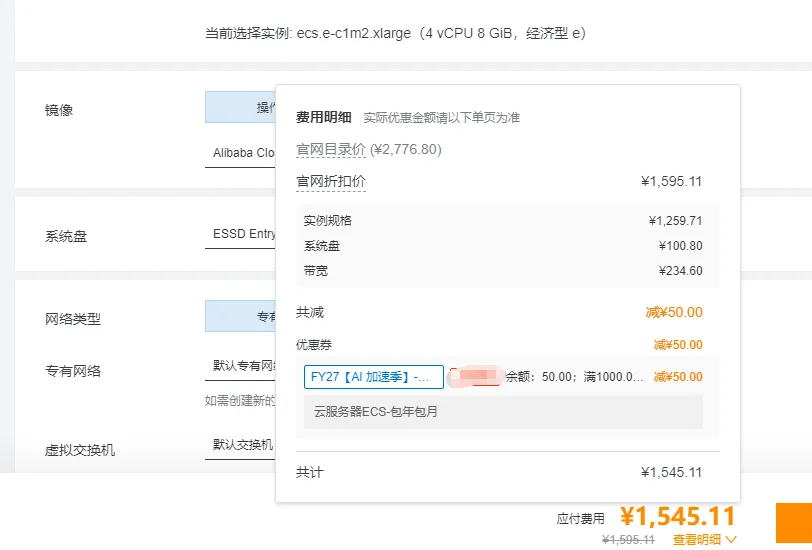Click the 系统盘 price value ¥100.80
The image size is (812, 550).
(x=680, y=245)
